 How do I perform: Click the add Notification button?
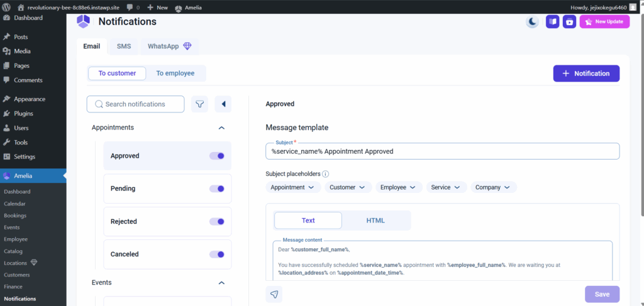(x=586, y=74)
